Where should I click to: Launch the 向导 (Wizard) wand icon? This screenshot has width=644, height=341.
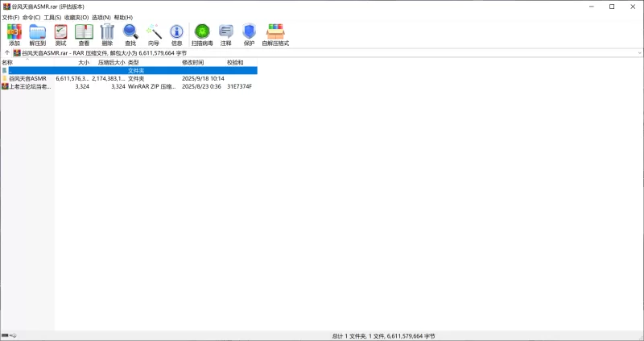point(154,35)
